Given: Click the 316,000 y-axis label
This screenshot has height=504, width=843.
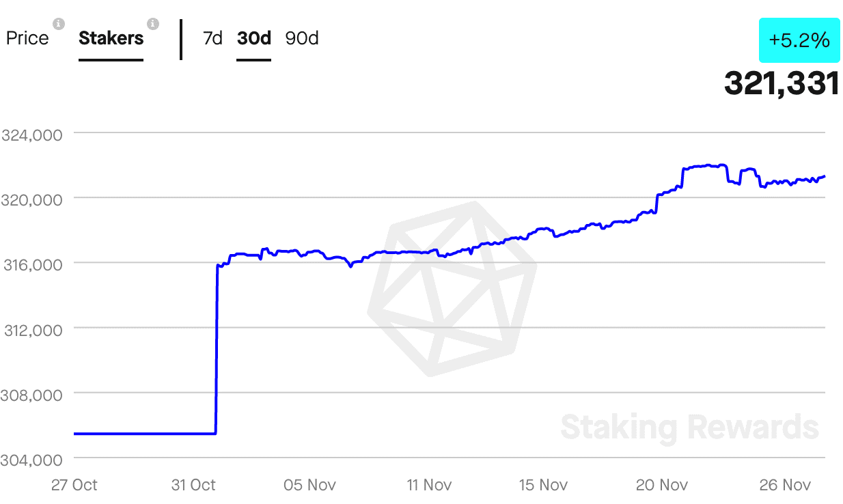Looking at the screenshot, I should pyautogui.click(x=32, y=264).
